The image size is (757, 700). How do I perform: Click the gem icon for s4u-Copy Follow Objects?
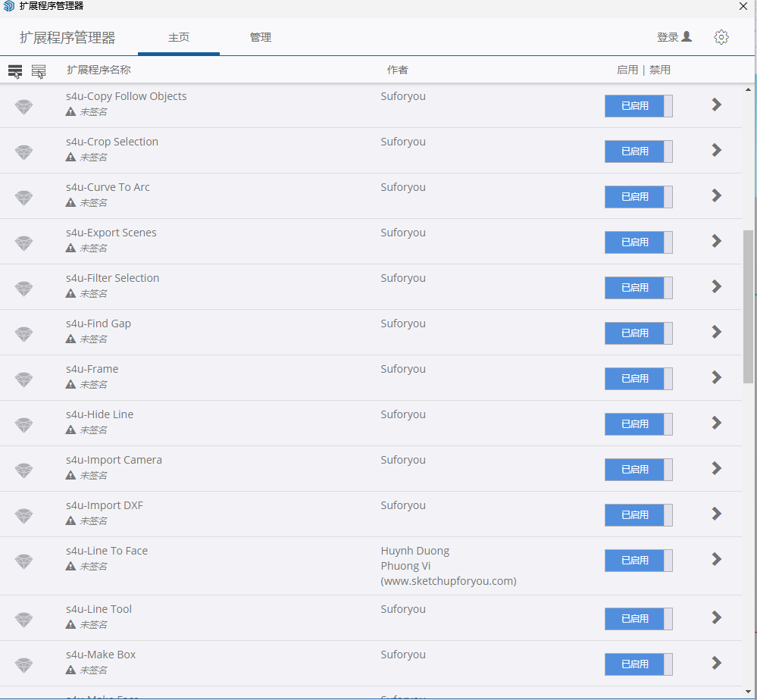point(24,107)
